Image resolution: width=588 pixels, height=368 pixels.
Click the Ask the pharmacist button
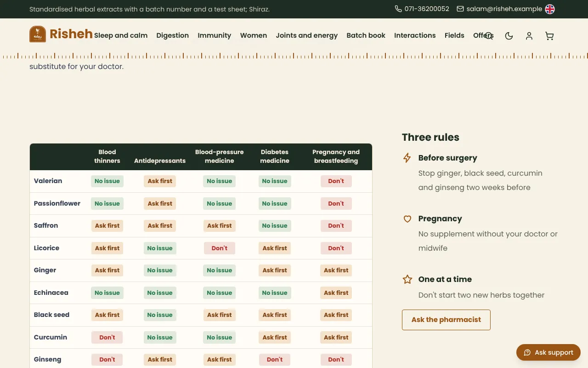pos(446,320)
